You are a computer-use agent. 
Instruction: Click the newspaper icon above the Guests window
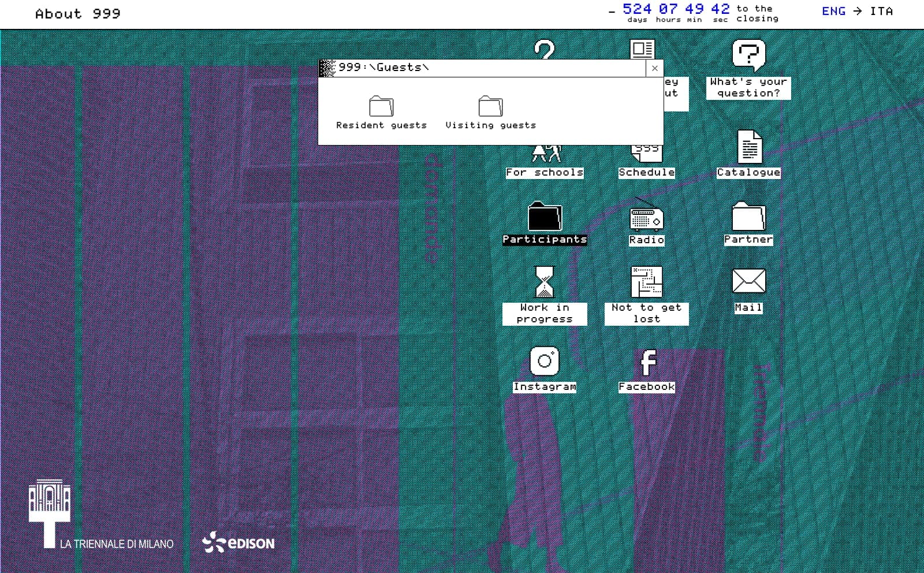click(642, 49)
